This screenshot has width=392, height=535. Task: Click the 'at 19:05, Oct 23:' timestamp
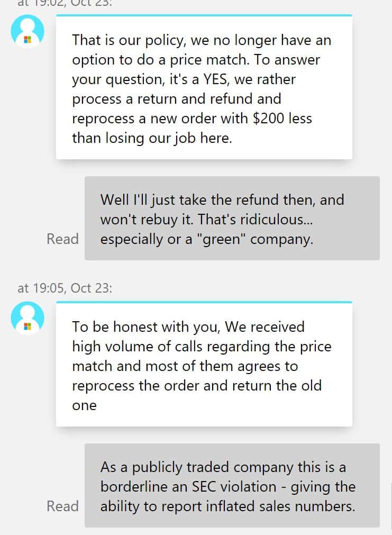(x=65, y=288)
